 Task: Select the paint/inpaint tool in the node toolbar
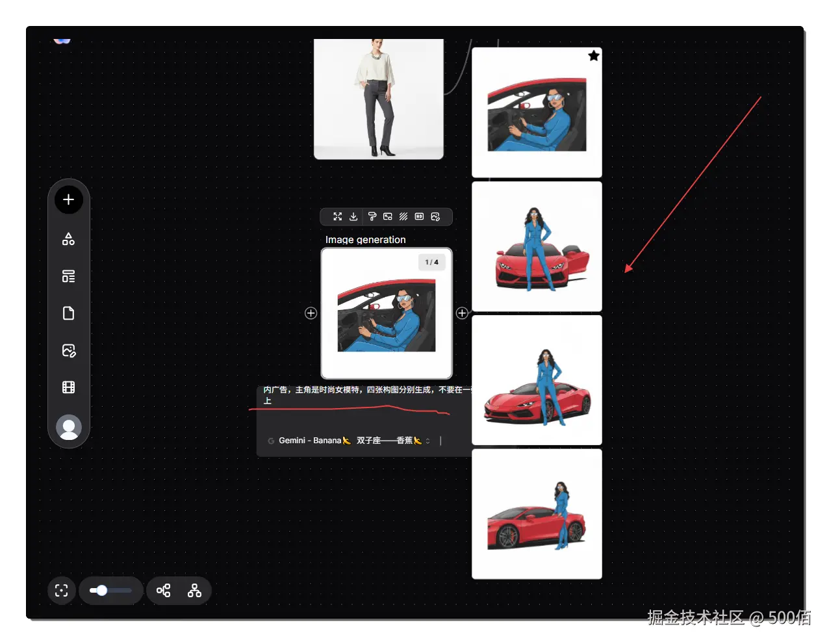[372, 216]
